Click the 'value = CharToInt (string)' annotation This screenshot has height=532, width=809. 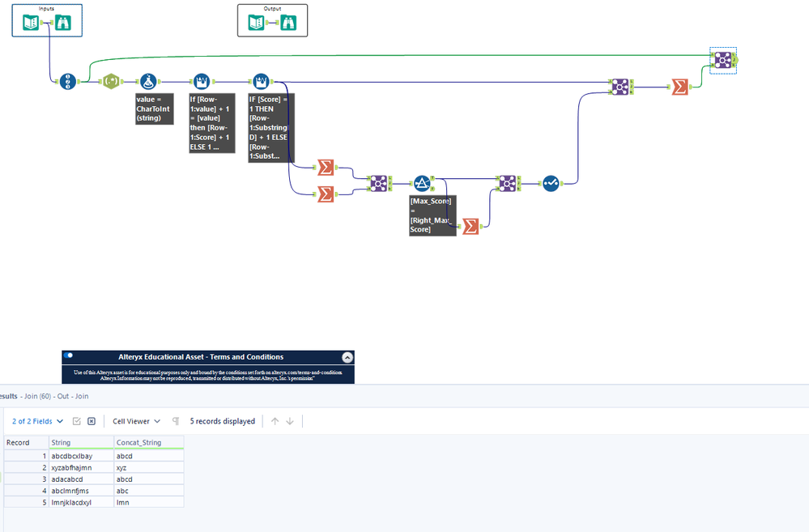pos(154,109)
